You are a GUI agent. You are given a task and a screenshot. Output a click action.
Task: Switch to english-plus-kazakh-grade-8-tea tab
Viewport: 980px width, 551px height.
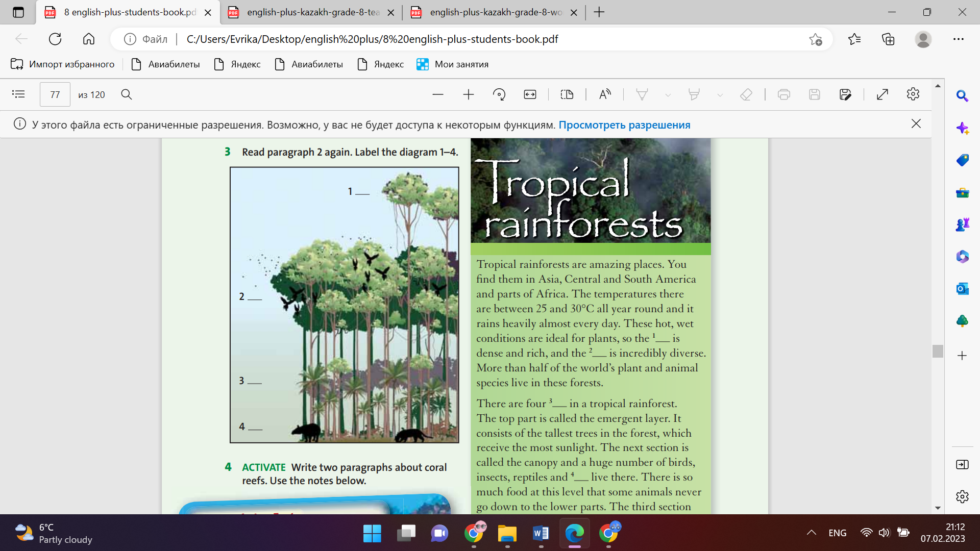pos(312,12)
